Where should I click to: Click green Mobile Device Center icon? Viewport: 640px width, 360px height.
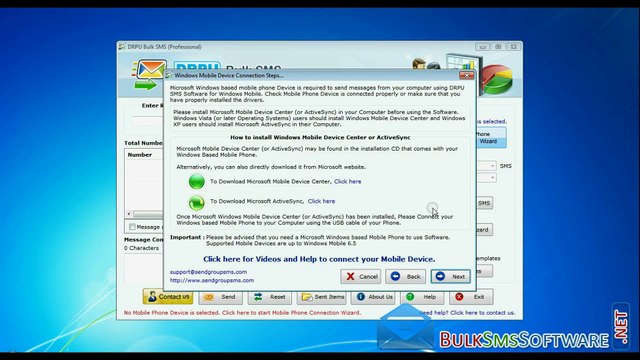point(197,181)
